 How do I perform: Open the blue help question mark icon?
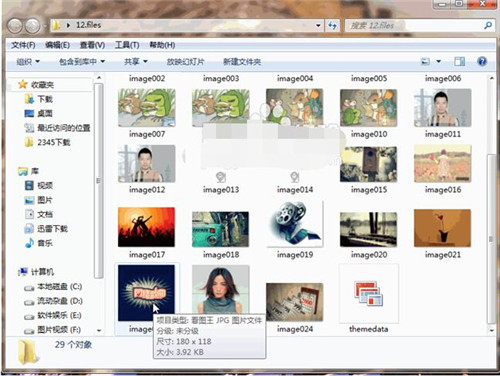pos(482,61)
